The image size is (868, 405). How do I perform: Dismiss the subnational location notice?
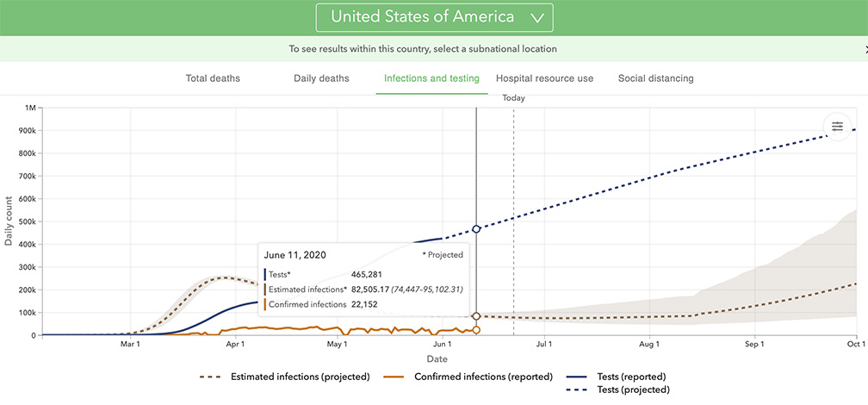tap(865, 49)
